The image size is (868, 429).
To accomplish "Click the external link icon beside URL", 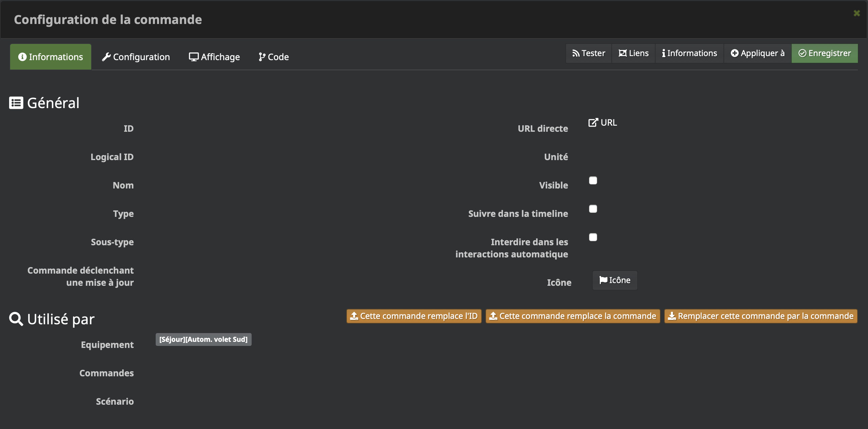I will pos(593,123).
